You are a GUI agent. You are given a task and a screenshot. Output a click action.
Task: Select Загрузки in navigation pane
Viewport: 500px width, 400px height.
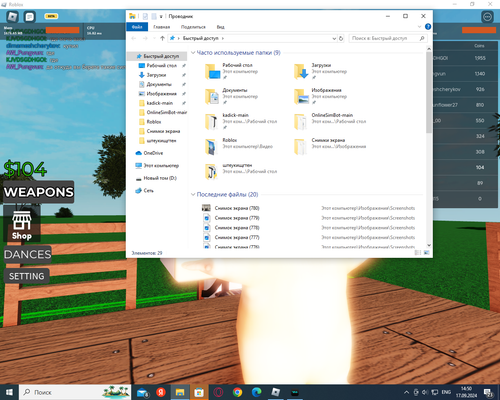156,75
